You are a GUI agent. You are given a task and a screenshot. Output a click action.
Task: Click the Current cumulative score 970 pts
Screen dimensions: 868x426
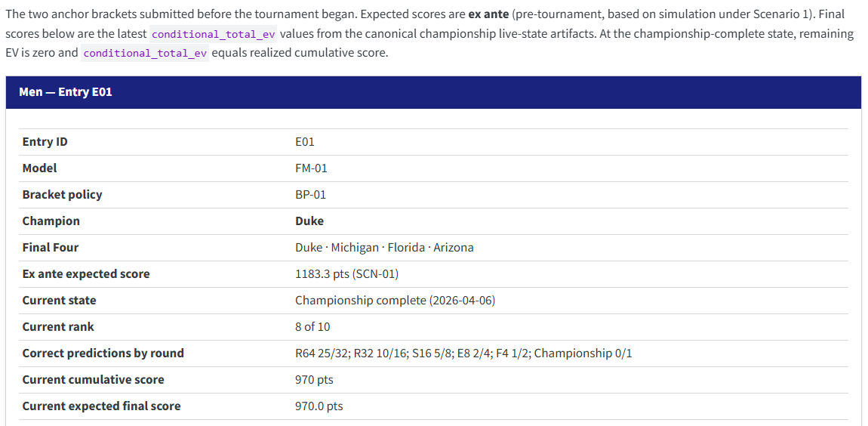[314, 380]
